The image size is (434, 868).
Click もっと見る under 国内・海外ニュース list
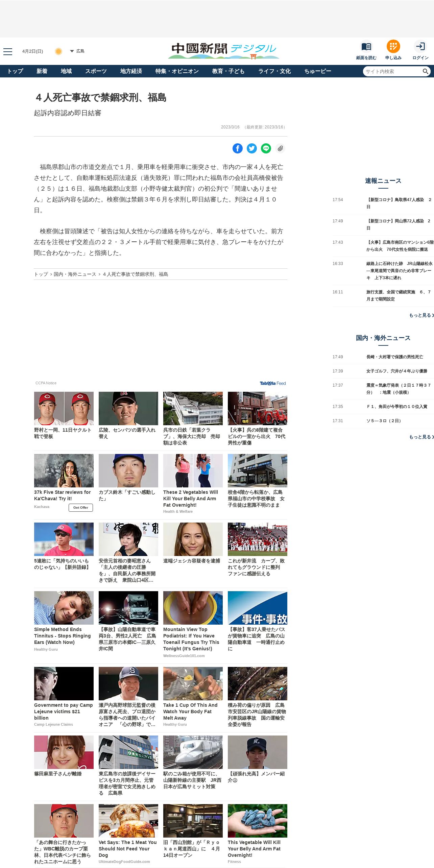pyautogui.click(x=421, y=437)
